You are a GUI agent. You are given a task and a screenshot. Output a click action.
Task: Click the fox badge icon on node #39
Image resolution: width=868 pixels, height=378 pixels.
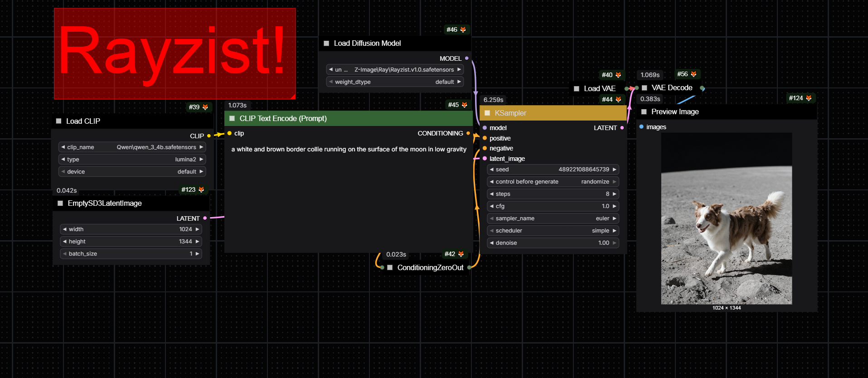point(205,107)
